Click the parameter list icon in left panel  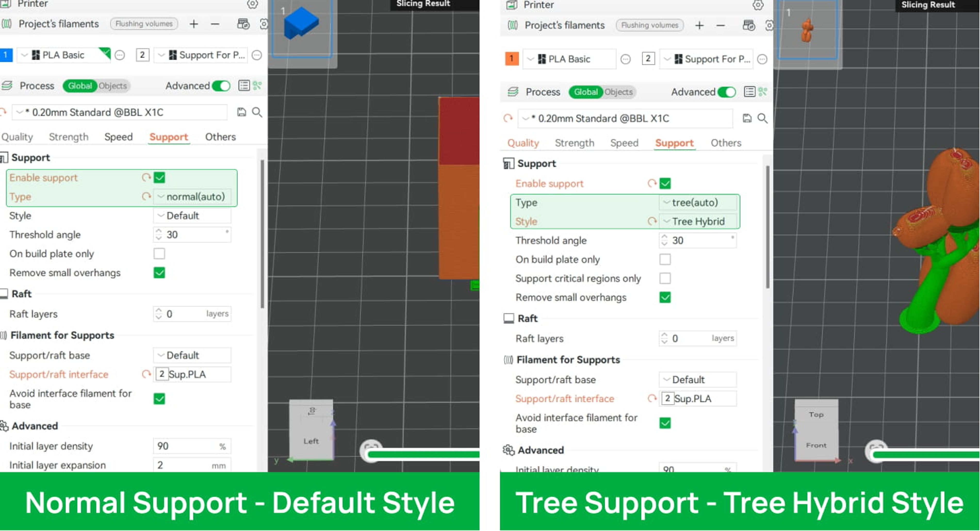click(x=244, y=86)
